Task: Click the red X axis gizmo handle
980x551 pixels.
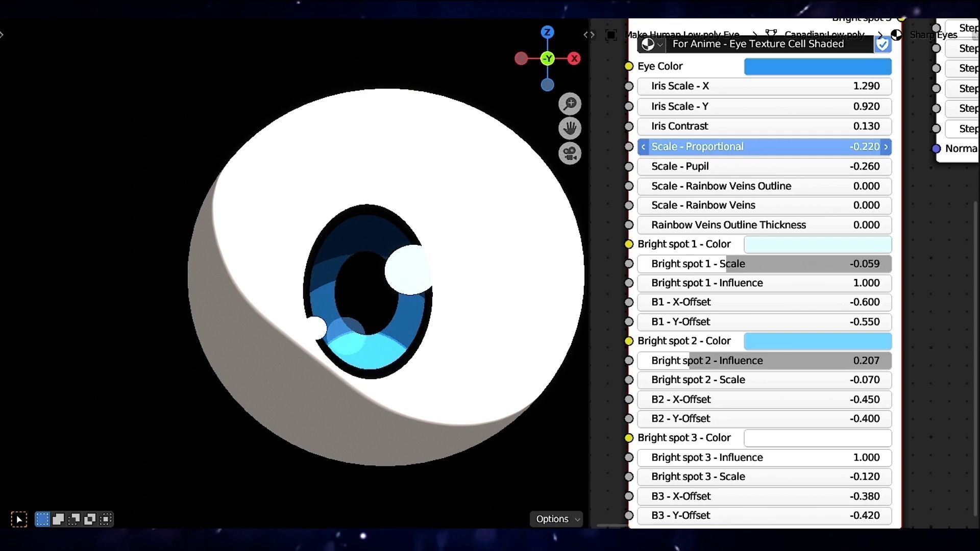Action: [574, 59]
